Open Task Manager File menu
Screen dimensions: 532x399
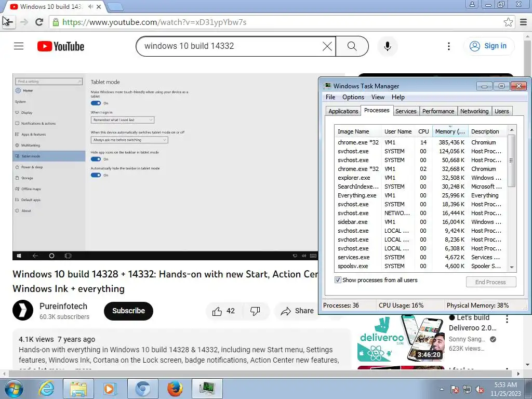point(330,97)
